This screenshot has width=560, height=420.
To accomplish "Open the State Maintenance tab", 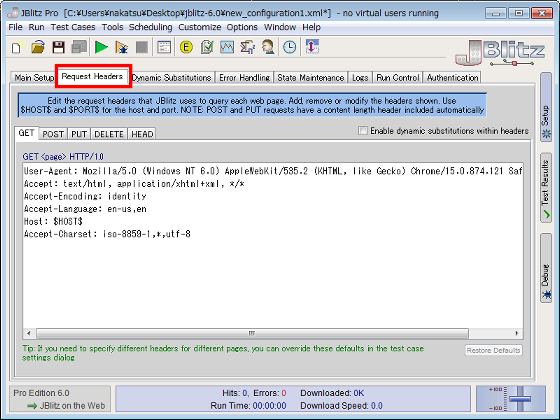I will 311,78.
